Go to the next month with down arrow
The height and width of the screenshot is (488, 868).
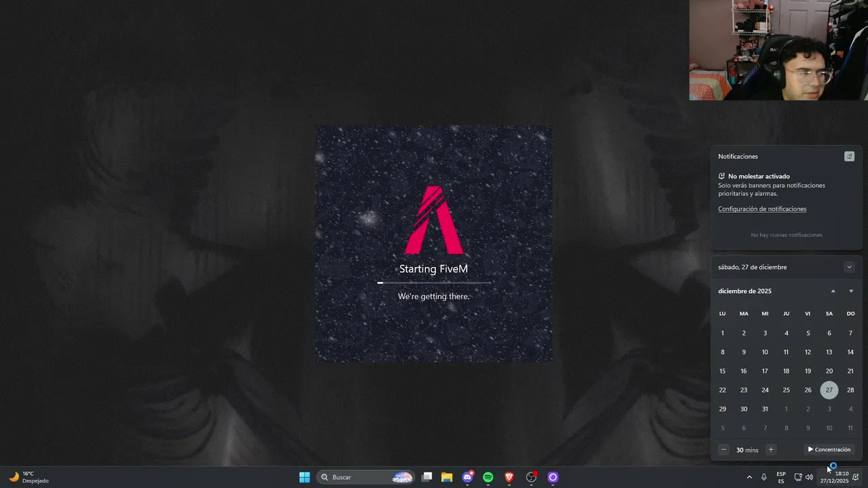coord(851,291)
